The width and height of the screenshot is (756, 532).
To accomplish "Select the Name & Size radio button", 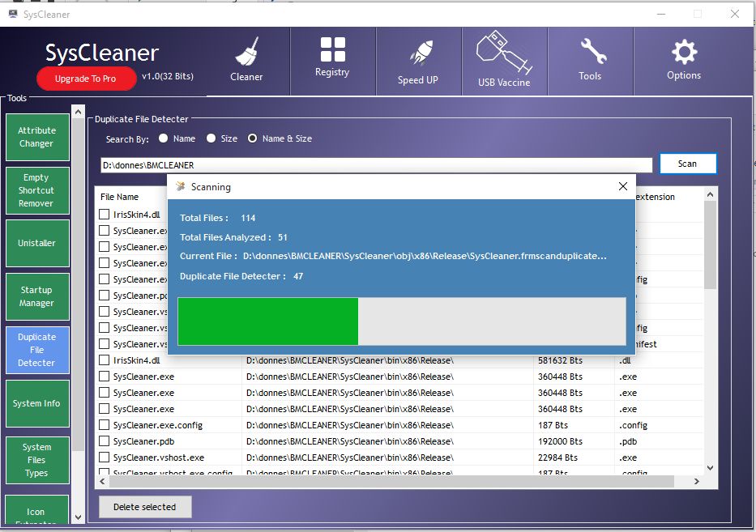I will [x=253, y=138].
